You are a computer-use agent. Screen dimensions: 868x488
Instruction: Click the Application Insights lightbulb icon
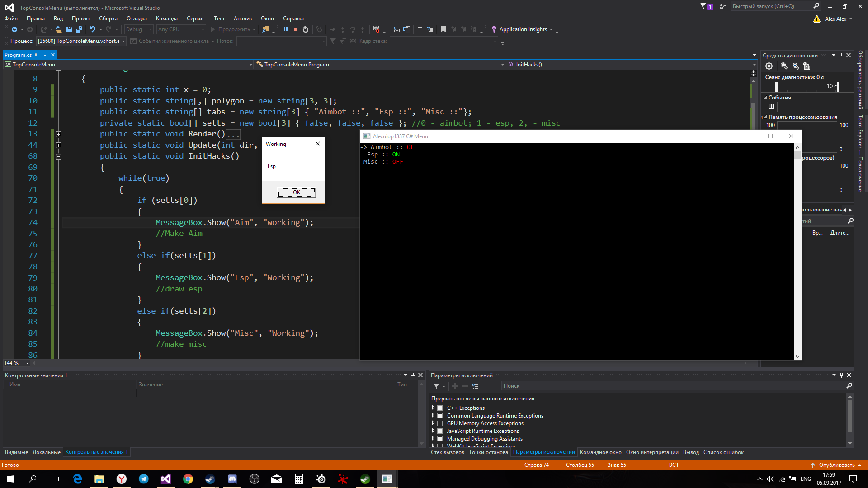(494, 29)
